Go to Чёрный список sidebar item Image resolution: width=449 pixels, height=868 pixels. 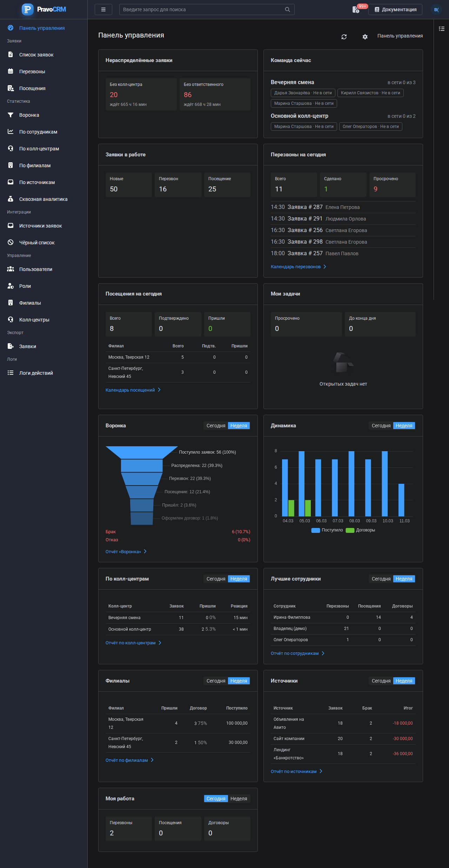(x=43, y=243)
